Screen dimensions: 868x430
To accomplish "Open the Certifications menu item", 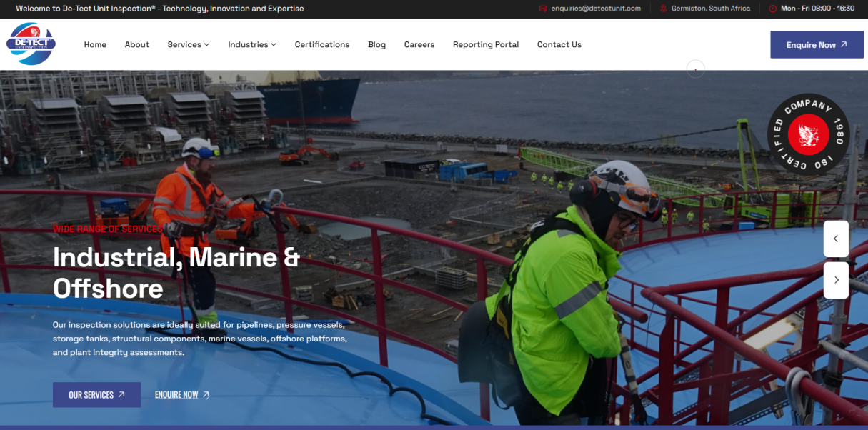I will [x=322, y=44].
